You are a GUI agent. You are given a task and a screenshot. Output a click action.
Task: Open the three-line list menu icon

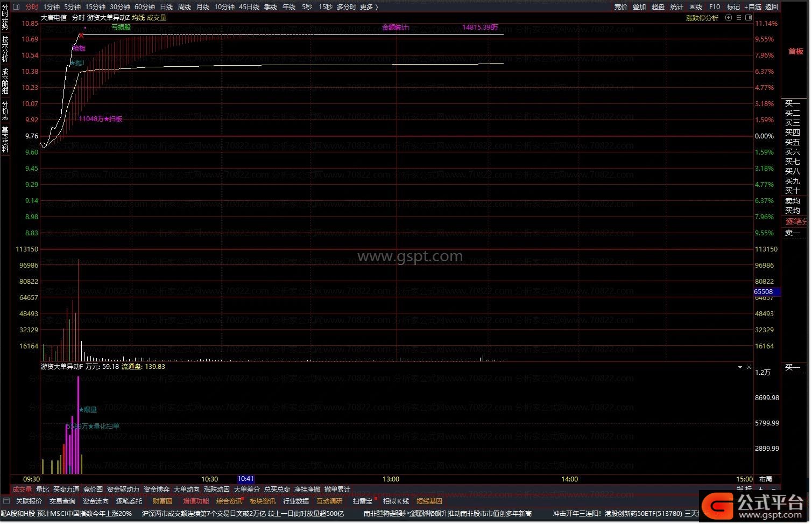[739, 18]
